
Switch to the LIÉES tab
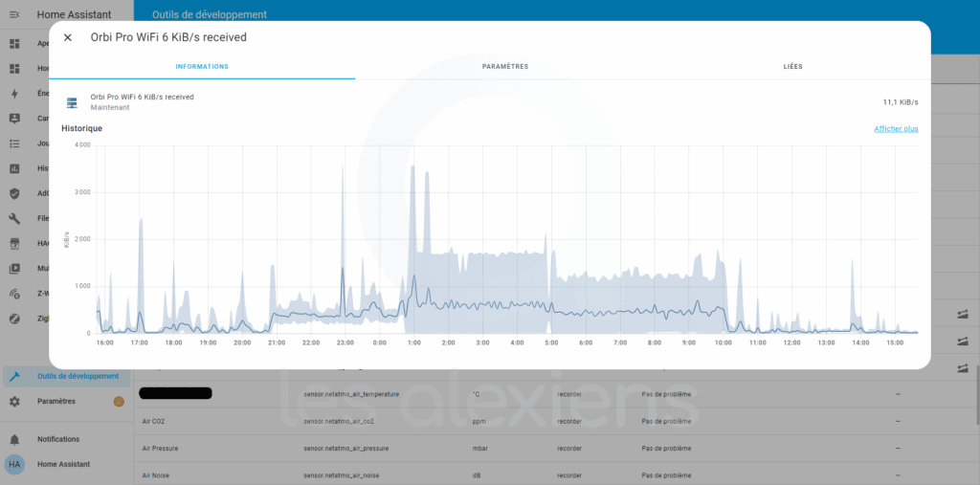click(x=792, y=66)
